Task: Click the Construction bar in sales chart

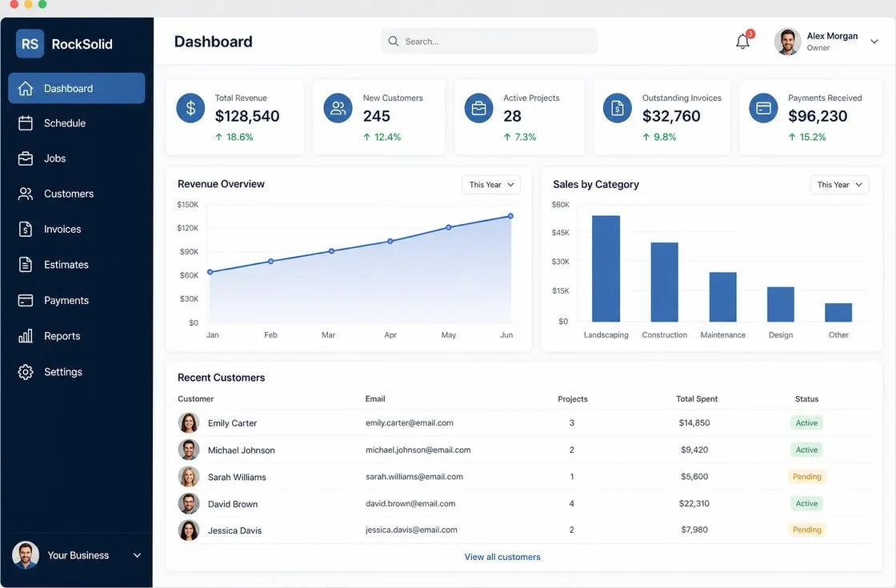Action: (x=665, y=282)
